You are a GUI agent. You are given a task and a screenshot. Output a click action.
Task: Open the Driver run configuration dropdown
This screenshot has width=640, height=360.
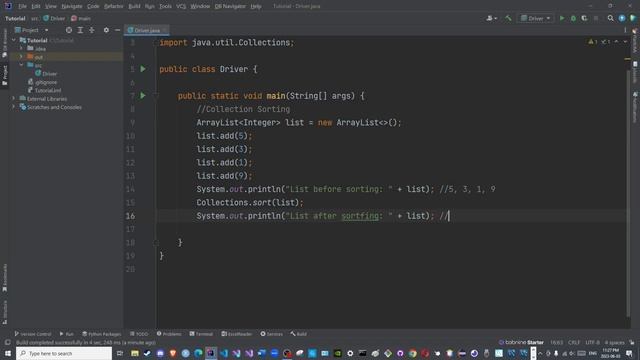[536, 18]
